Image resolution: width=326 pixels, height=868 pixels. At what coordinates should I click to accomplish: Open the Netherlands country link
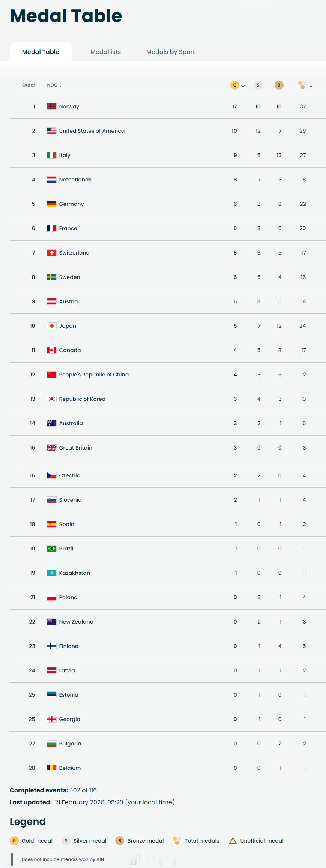(x=75, y=180)
